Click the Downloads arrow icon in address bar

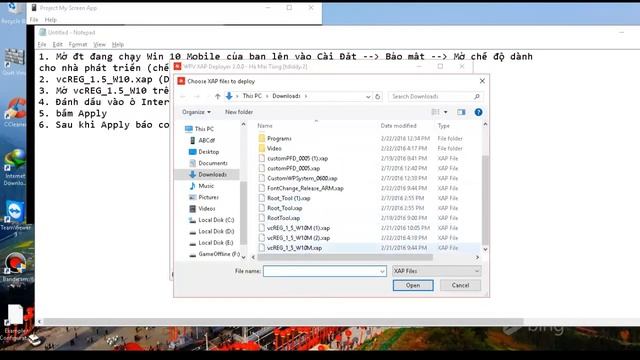[x=229, y=96]
